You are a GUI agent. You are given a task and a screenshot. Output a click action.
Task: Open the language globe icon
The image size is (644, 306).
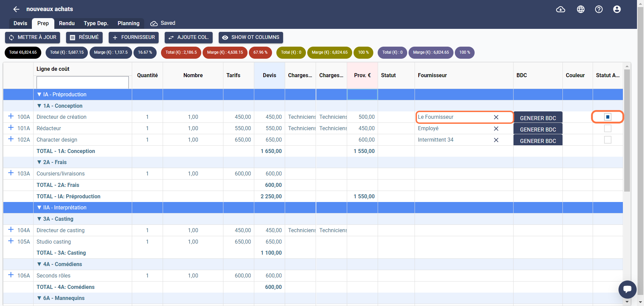point(581,9)
